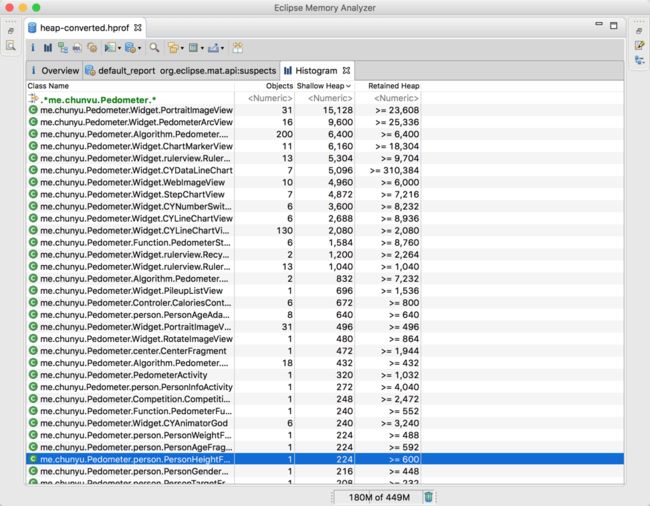
Task: Close the Histogram tab
Action: tap(347, 70)
